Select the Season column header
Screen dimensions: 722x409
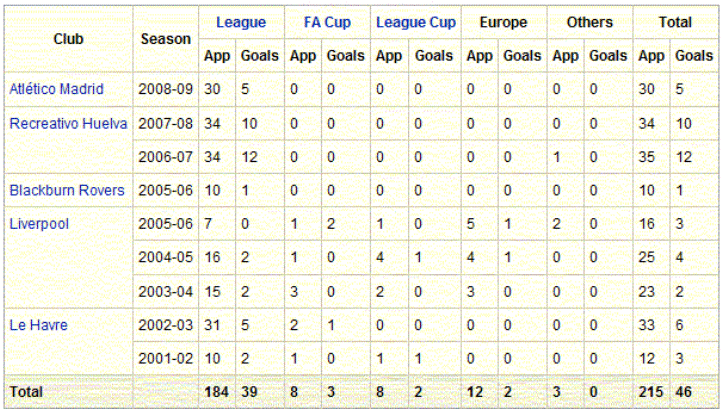point(166,38)
